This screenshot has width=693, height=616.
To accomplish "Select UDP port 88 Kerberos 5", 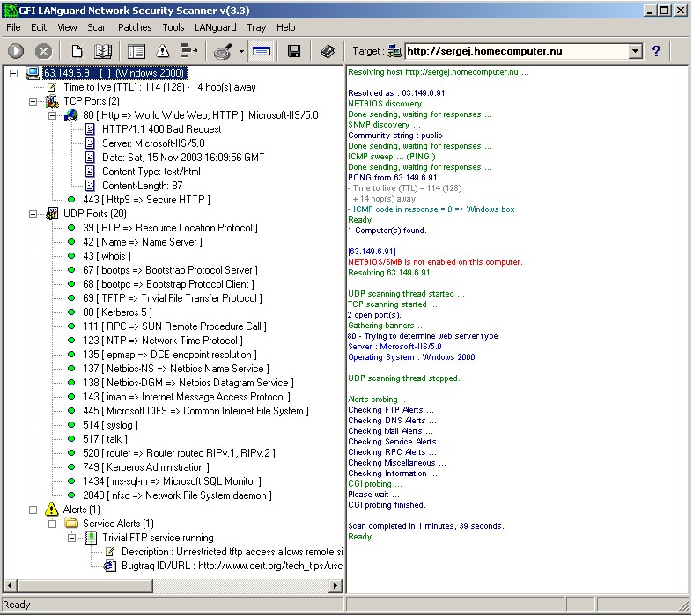I will [118, 312].
